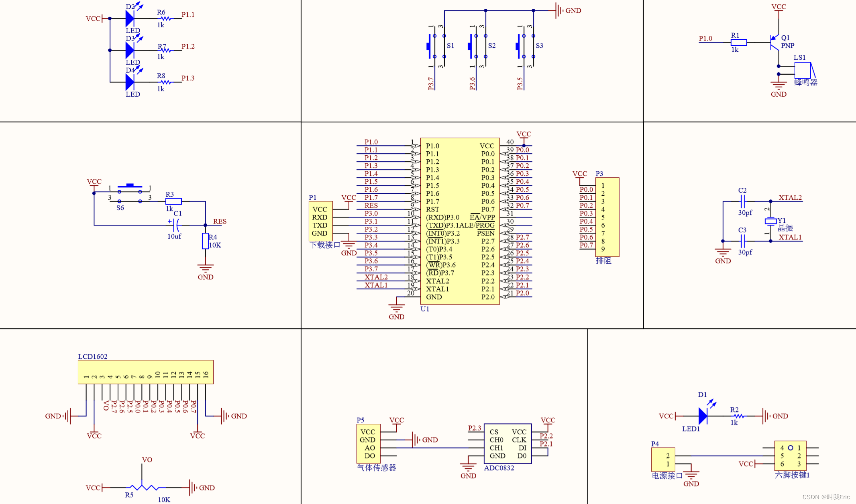This screenshot has height=504, width=856.
Task: Select resistor R2 beside LED1
Action: [738, 416]
